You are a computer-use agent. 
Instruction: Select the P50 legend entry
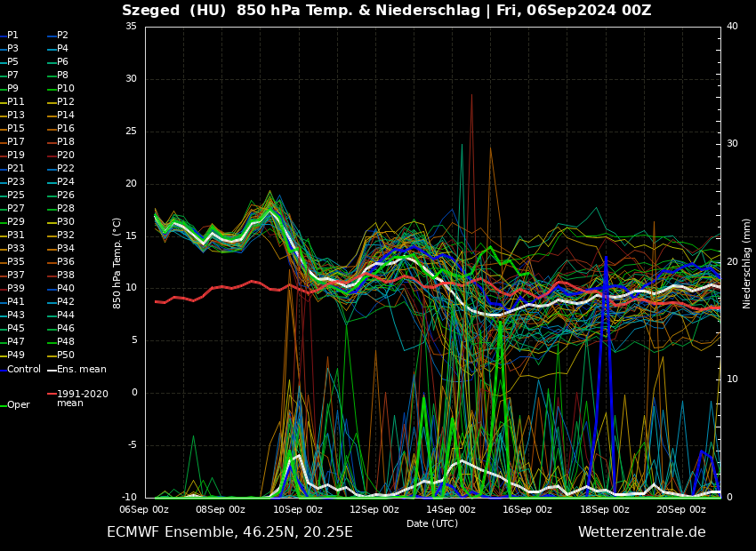coord(65,355)
